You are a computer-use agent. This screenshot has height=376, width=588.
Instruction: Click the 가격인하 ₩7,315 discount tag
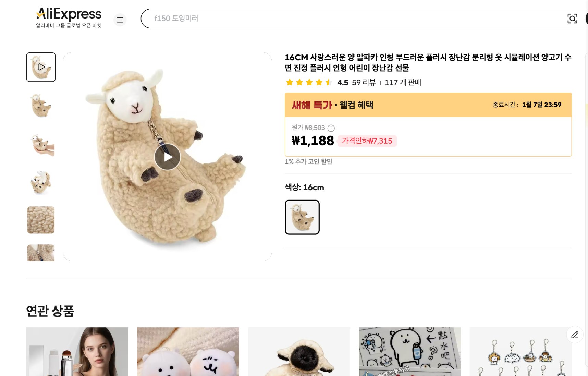click(x=367, y=141)
